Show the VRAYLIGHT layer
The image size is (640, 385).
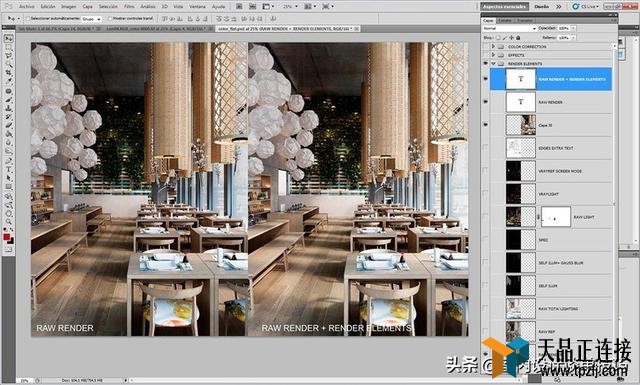[485, 194]
